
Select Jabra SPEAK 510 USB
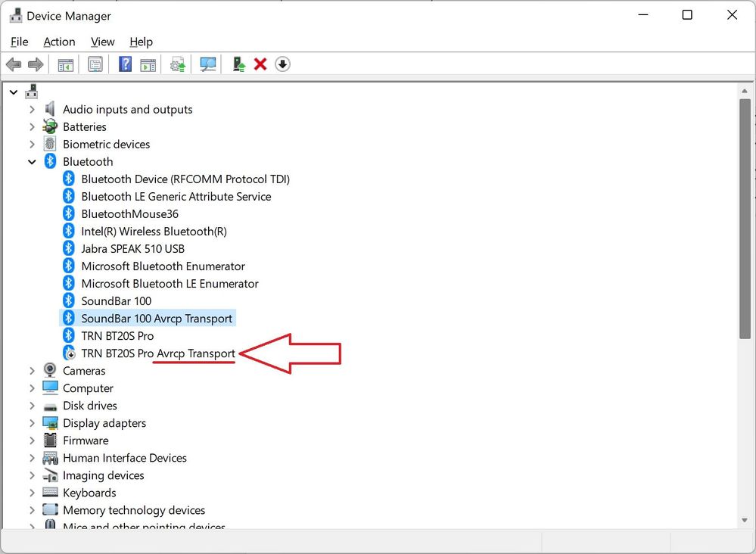click(x=132, y=248)
